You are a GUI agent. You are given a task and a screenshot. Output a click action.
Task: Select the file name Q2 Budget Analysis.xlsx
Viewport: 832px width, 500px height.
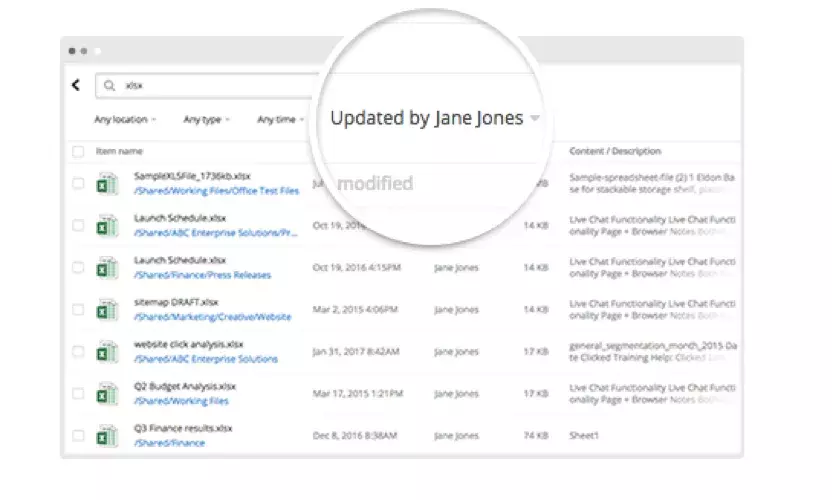tap(185, 386)
